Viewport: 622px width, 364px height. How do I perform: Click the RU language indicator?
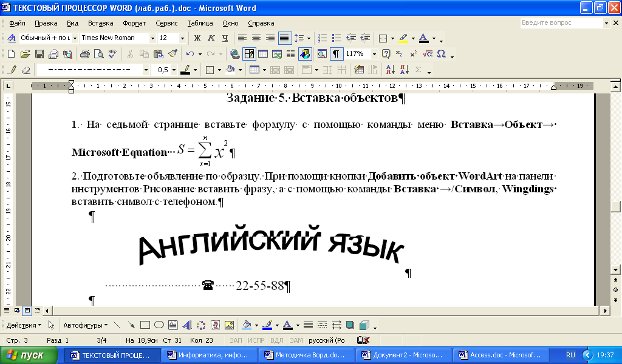[570, 355]
